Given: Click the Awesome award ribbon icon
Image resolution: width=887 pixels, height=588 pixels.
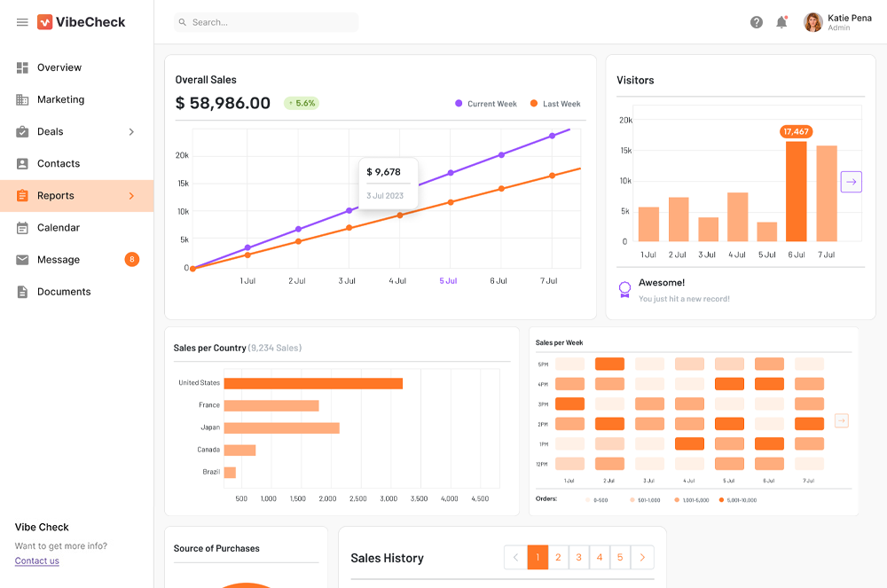Looking at the screenshot, I should [624, 289].
